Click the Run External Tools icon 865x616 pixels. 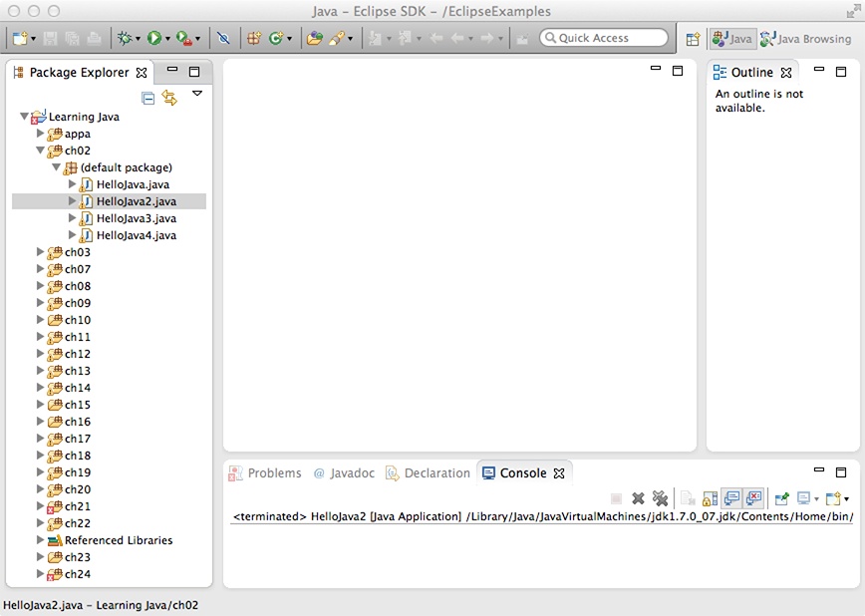pyautogui.click(x=184, y=38)
